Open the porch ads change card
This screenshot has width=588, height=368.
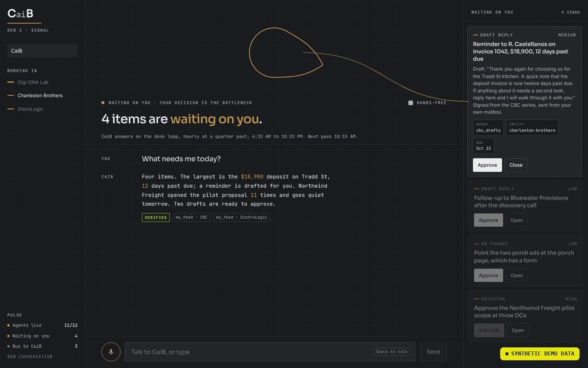[516, 275]
